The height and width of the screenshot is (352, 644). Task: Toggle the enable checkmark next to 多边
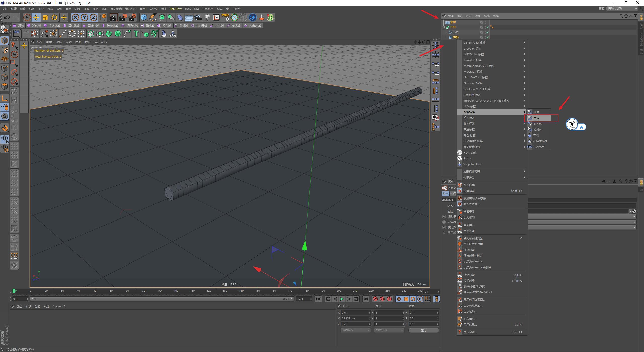(487, 32)
